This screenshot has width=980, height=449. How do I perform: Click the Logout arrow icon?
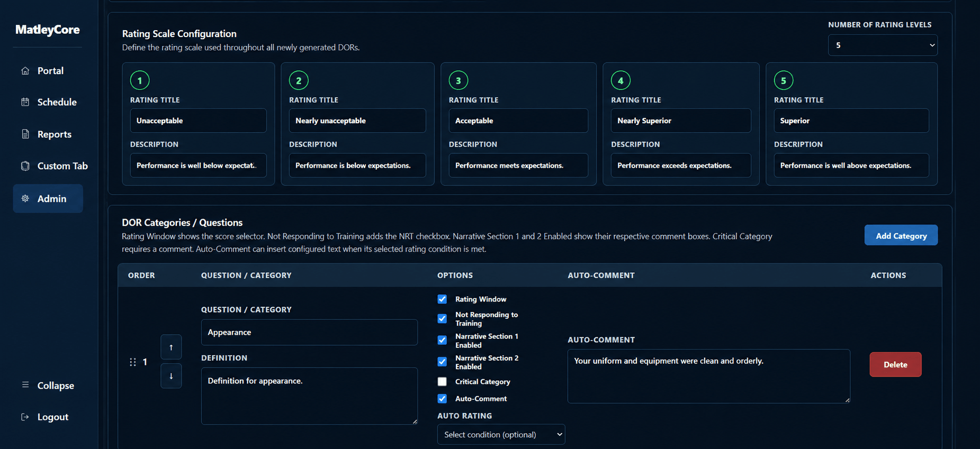pyautogui.click(x=25, y=417)
